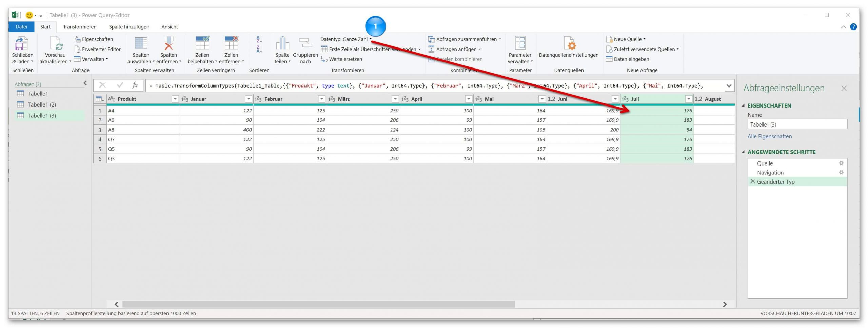Click the ABC type icon of Produkt column
Screen dimensions: 868x328
(x=112, y=99)
